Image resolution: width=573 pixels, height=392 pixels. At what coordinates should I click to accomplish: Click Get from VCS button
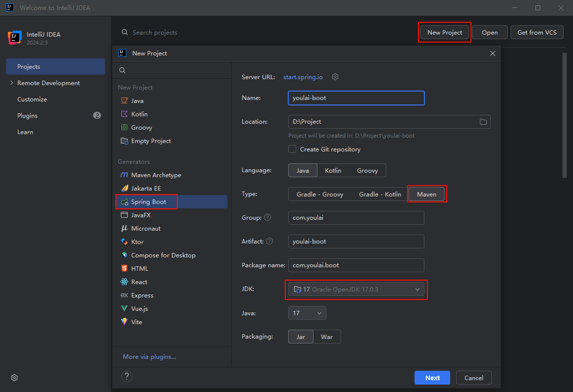tap(537, 33)
